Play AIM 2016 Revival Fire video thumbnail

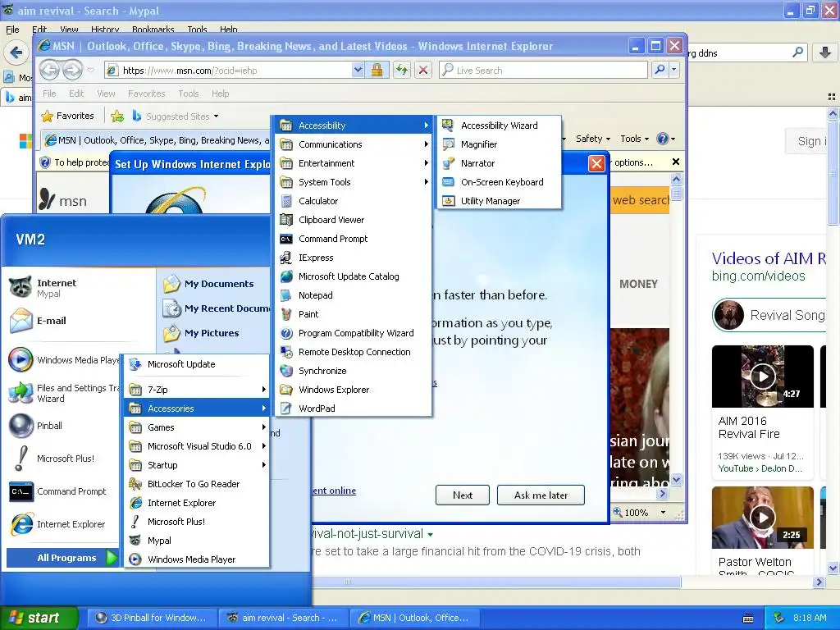762,376
